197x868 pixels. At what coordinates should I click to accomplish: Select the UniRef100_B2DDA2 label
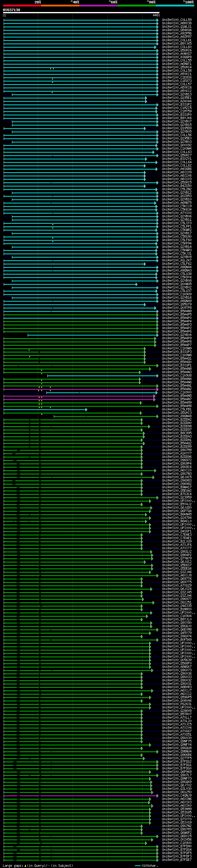pyautogui.click(x=176, y=420)
